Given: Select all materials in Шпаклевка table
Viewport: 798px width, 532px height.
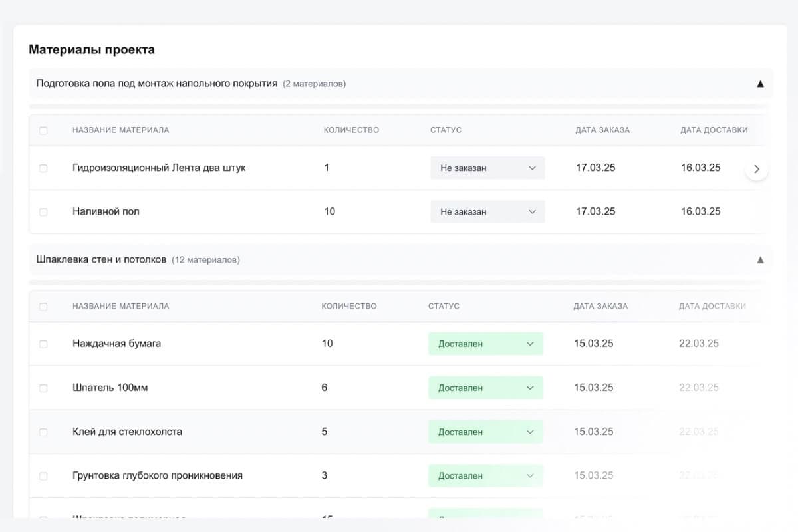Looking at the screenshot, I should pyautogui.click(x=43, y=307).
